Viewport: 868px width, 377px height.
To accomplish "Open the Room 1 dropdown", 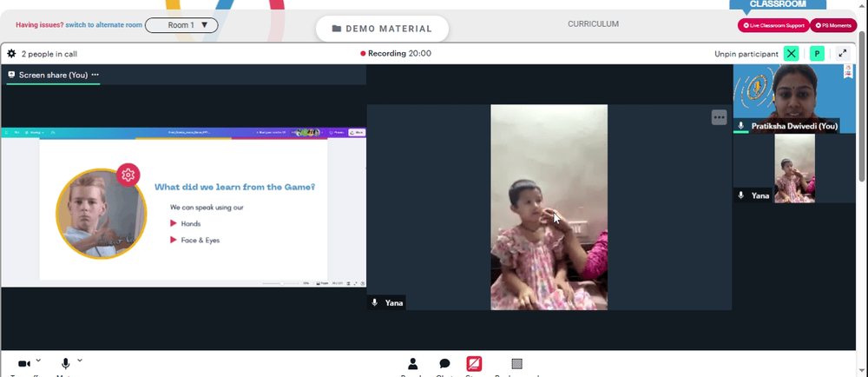I will coord(181,25).
